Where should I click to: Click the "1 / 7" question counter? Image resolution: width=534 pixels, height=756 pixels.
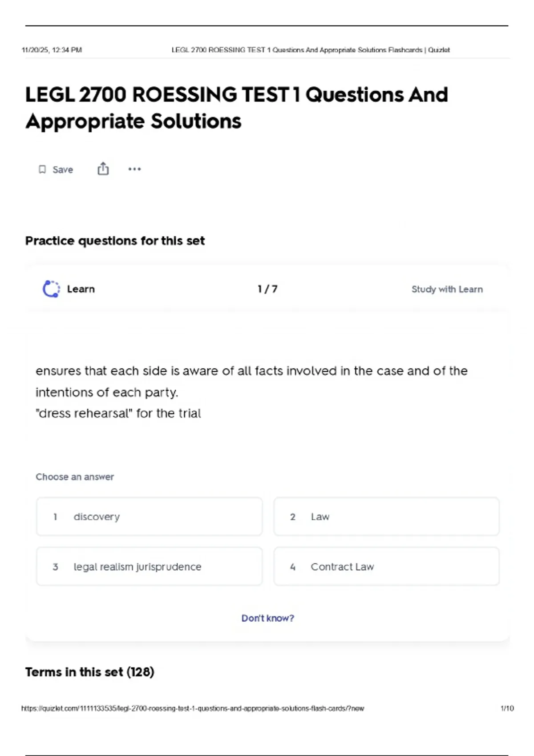267,289
